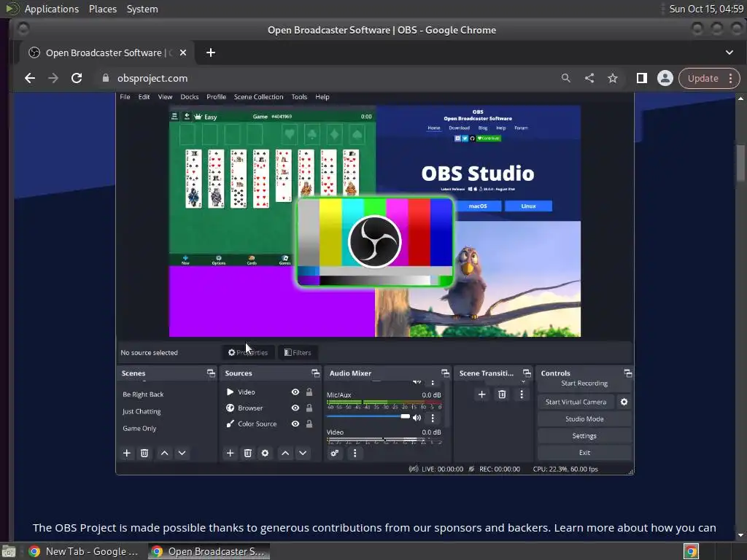This screenshot has height=560, width=747.
Task: Open the Scene Collection menu
Action: pos(258,97)
